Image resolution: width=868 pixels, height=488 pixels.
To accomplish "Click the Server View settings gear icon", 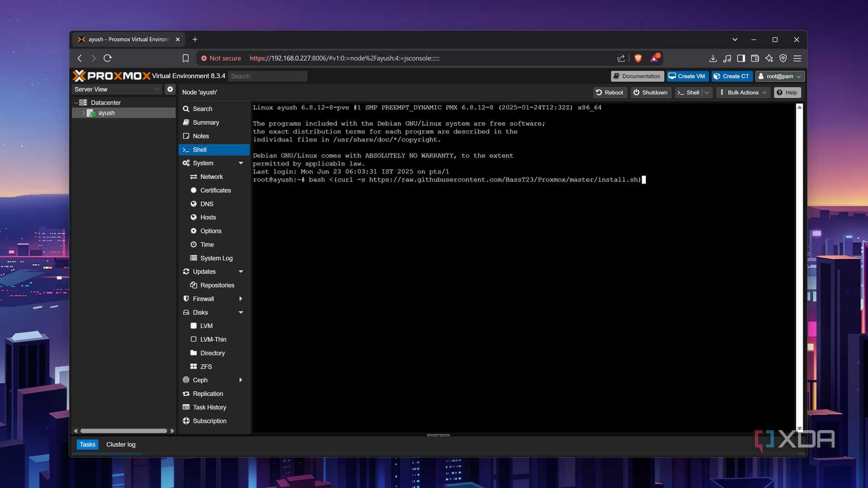I will coord(170,89).
